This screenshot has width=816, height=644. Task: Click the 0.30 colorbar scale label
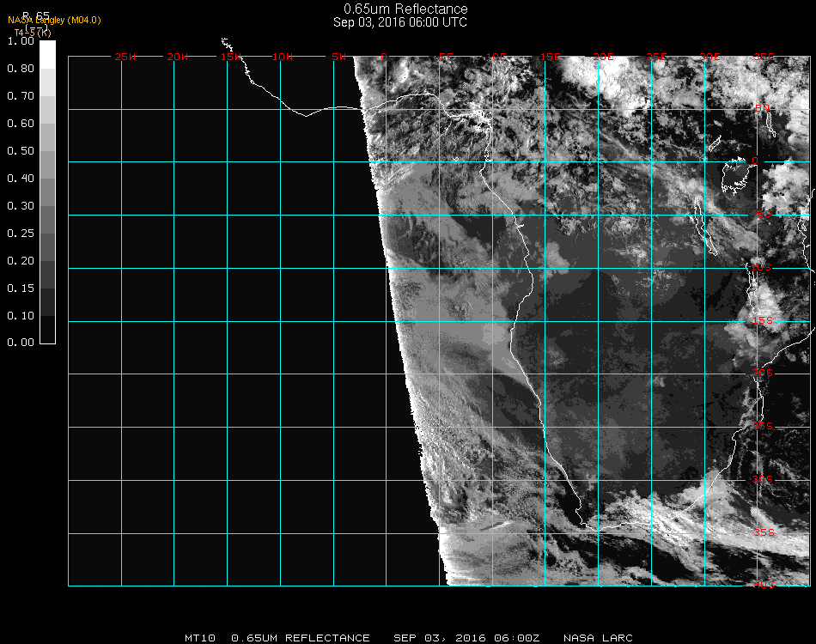[20, 206]
